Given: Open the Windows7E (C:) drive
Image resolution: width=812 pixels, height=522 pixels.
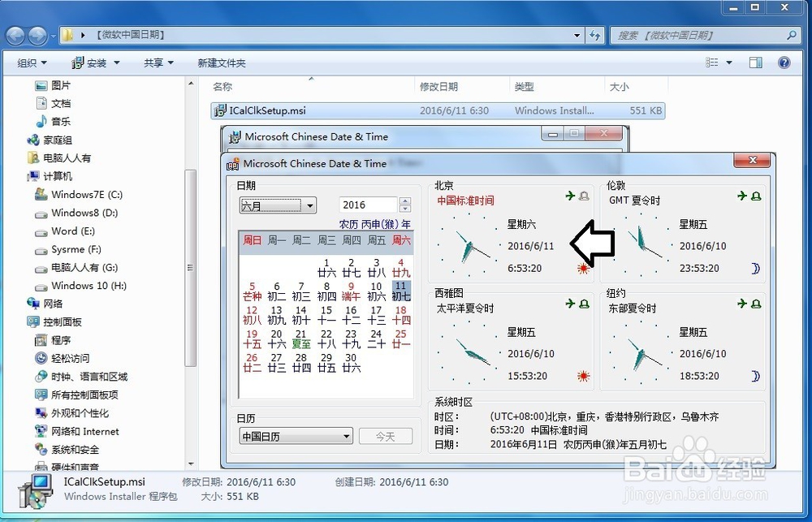Looking at the screenshot, I should (x=79, y=195).
